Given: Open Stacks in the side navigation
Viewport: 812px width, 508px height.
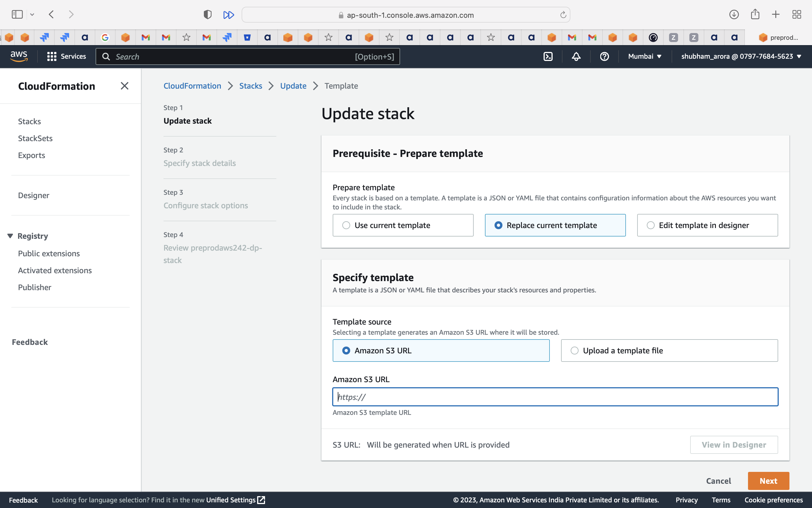Looking at the screenshot, I should (29, 121).
